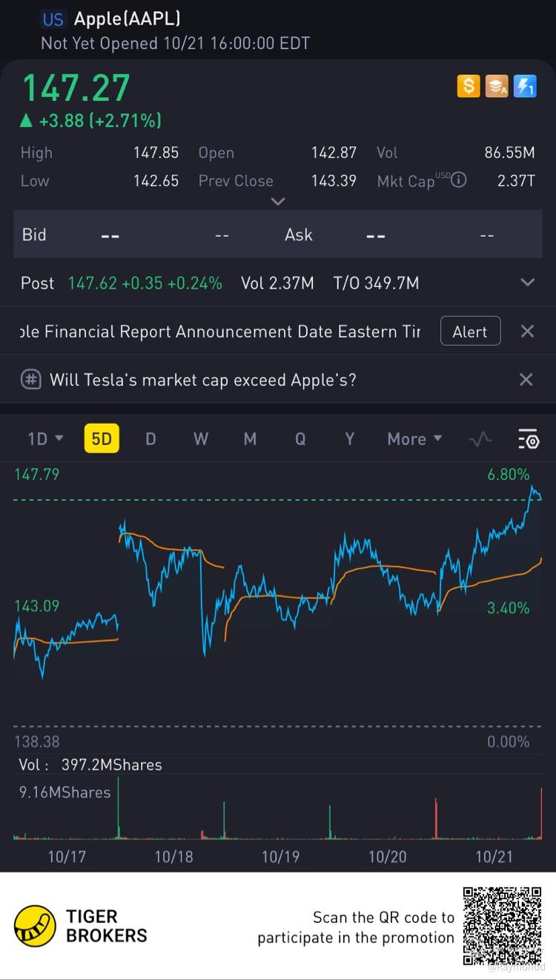Expand the Post market row chevron
This screenshot has height=980, width=556.
(527, 283)
